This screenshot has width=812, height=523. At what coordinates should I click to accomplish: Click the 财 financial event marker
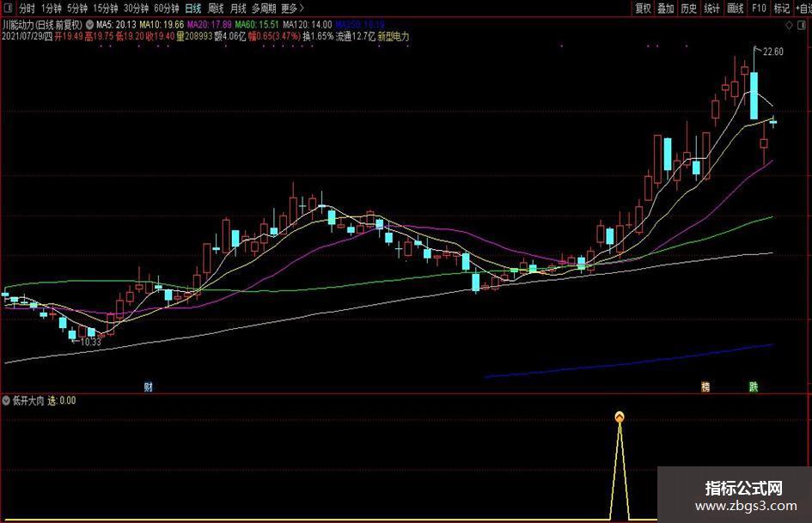(148, 386)
